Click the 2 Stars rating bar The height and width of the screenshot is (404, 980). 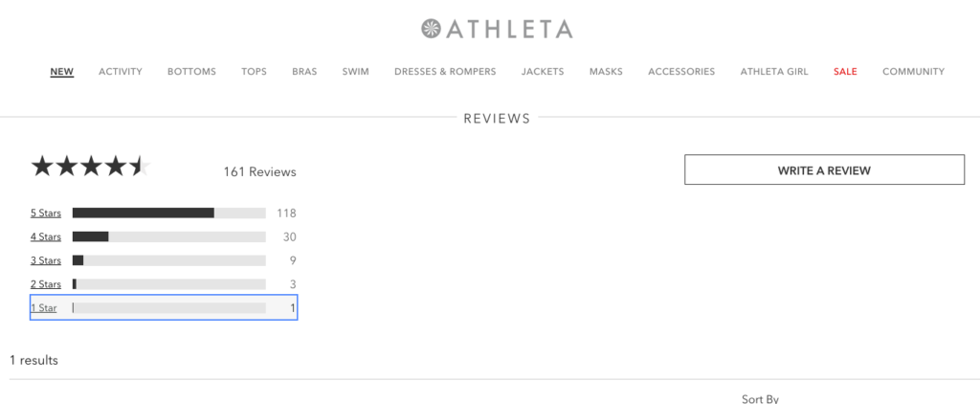[168, 284]
